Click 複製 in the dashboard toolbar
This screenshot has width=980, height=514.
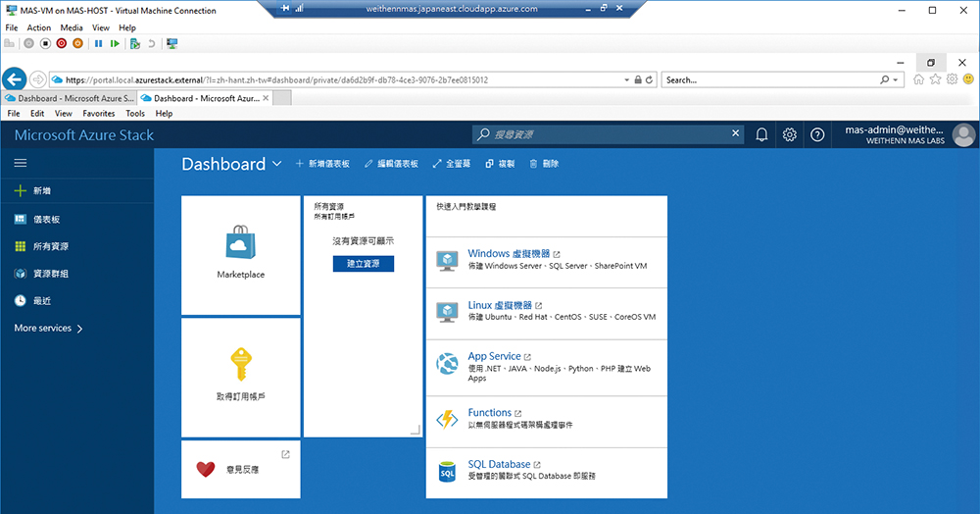(x=500, y=164)
